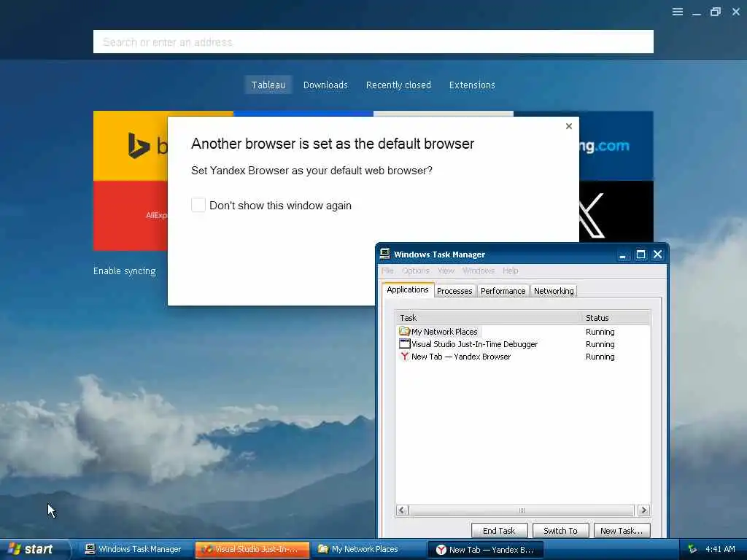Check Don't show this window again
The image size is (747, 560).
(198, 205)
